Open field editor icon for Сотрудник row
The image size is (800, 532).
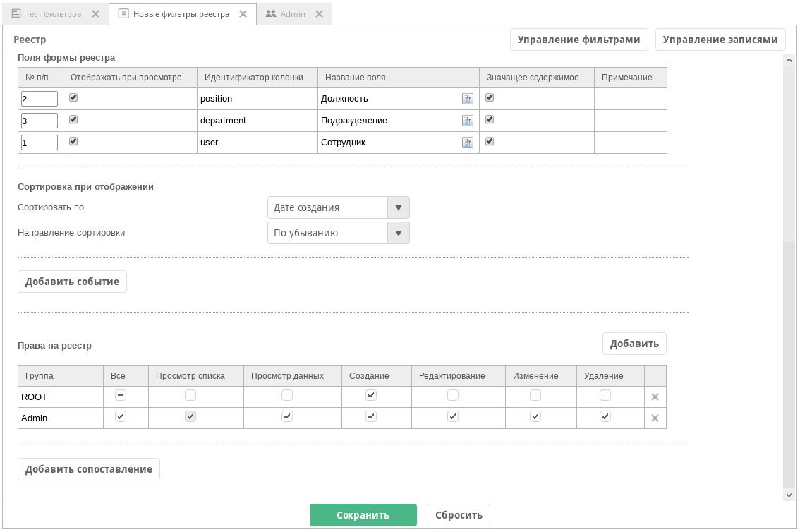[x=467, y=143]
